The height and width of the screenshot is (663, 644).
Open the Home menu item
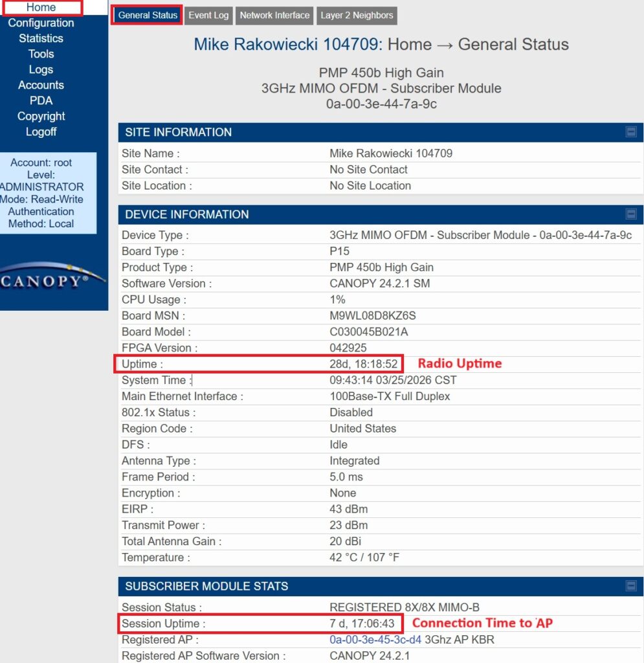point(41,8)
